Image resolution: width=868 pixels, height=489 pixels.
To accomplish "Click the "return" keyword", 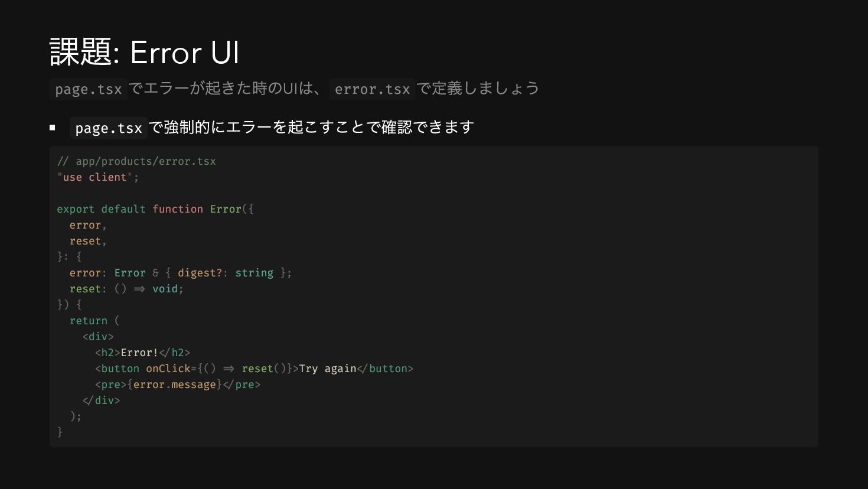I will [x=89, y=321].
